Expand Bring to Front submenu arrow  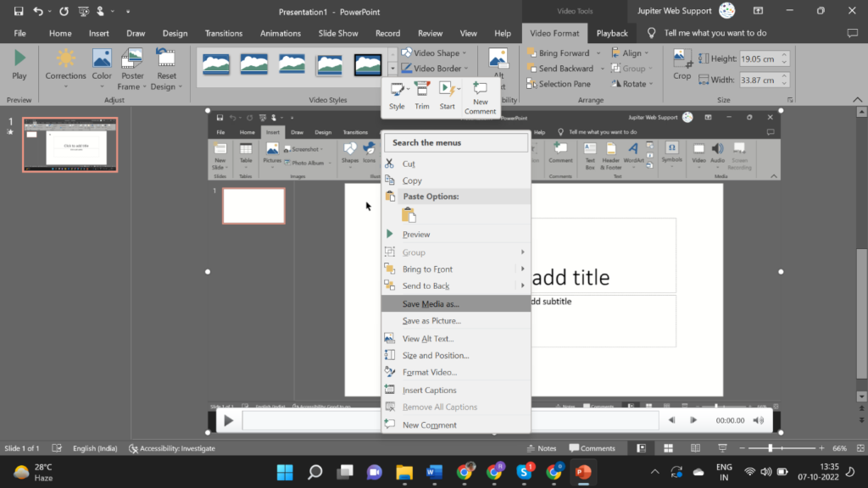point(522,269)
